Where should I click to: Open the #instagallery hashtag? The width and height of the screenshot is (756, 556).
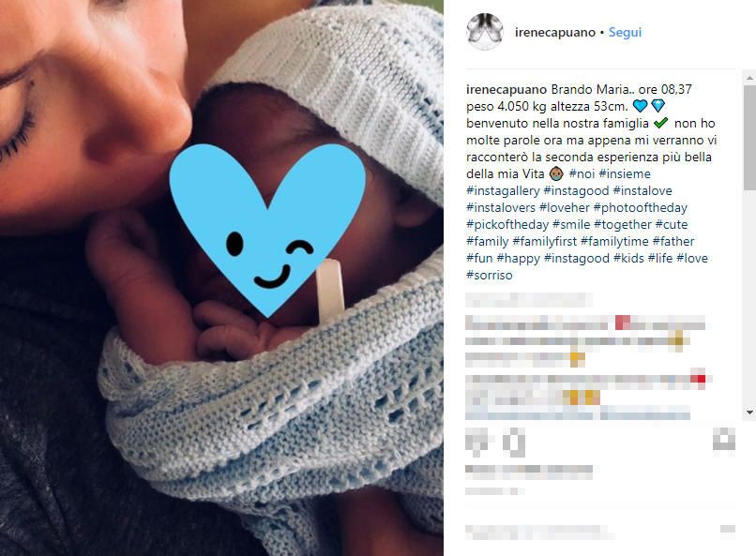pos(503,190)
